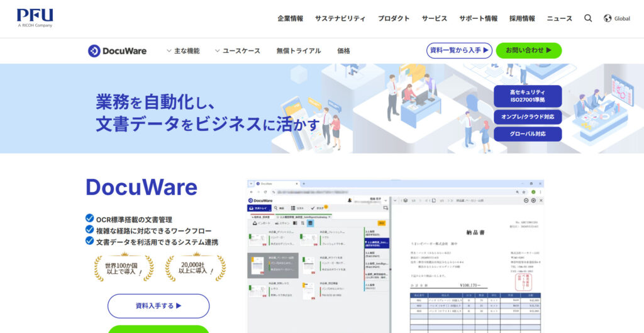The height and width of the screenshot is (333, 644).
Task: Open the サステナビリティ menu
Action: pos(340,18)
